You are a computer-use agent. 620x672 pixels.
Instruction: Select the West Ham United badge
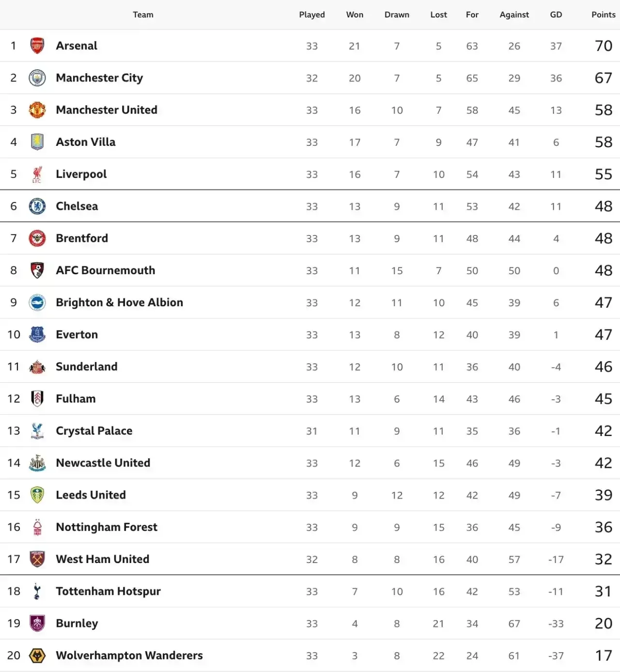[x=37, y=559]
